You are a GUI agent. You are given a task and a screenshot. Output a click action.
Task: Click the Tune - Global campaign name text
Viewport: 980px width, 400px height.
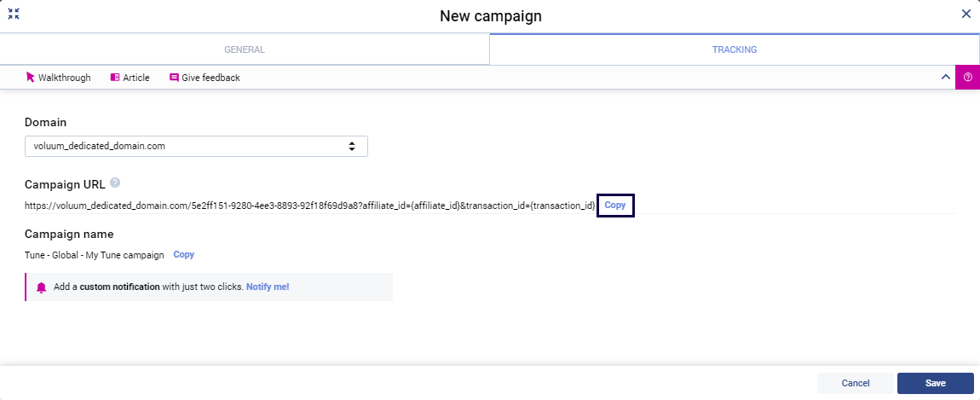(x=95, y=255)
